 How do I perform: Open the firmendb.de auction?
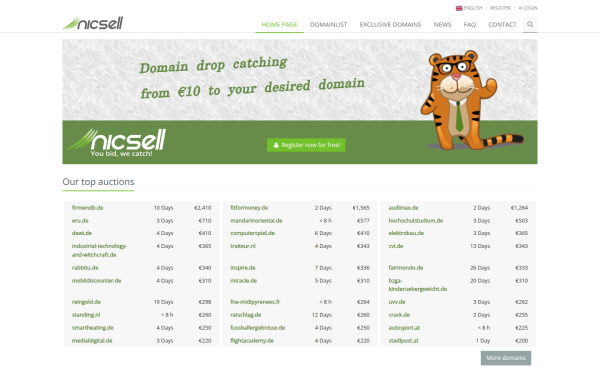pyautogui.click(x=88, y=208)
